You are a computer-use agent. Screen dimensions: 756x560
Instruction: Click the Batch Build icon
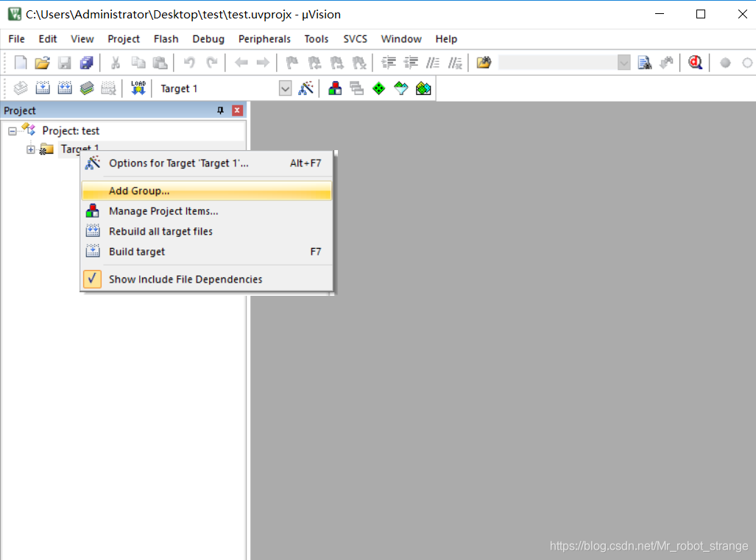[87, 88]
